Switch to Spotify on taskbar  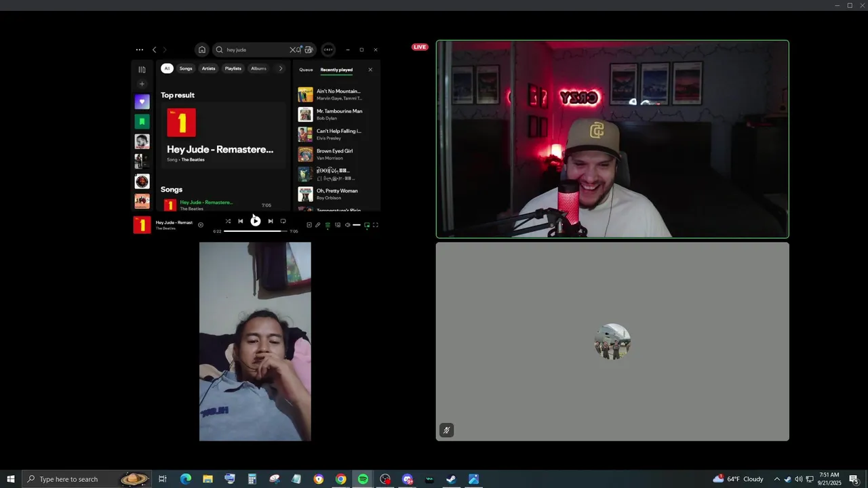(x=363, y=479)
